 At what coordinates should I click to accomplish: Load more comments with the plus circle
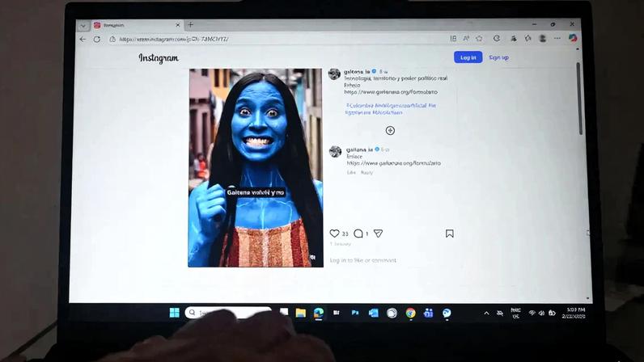click(x=390, y=131)
